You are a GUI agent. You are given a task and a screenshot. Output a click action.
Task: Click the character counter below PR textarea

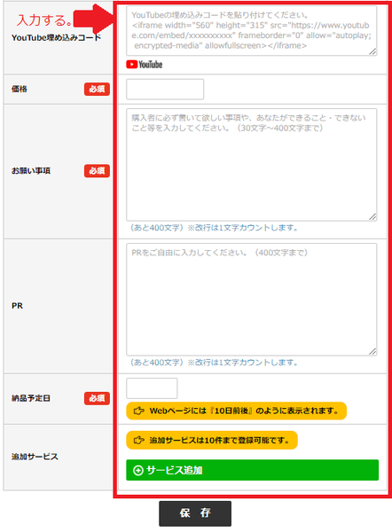214,363
